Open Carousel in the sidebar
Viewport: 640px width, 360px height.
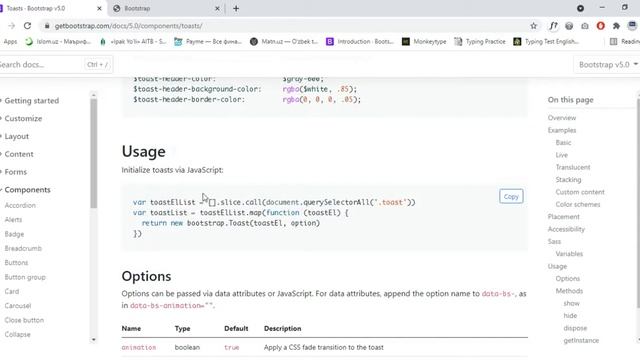tap(18, 306)
